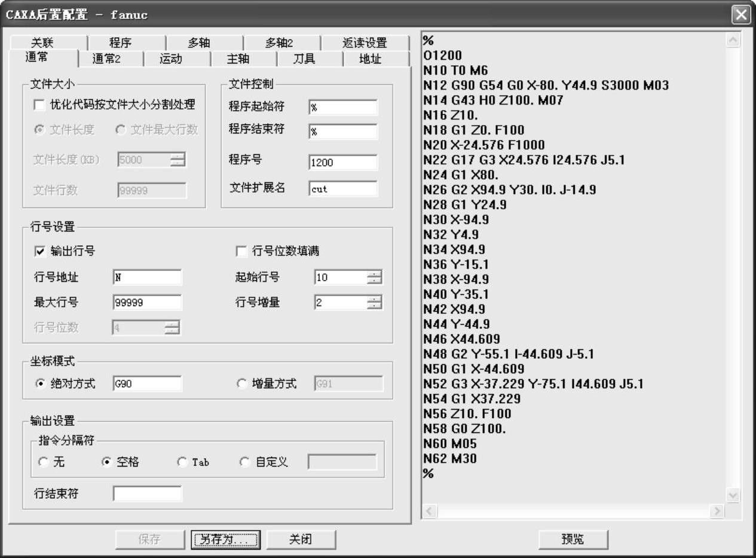The image size is (756, 558).
Task: Click the 预览 button
Action: point(573,539)
